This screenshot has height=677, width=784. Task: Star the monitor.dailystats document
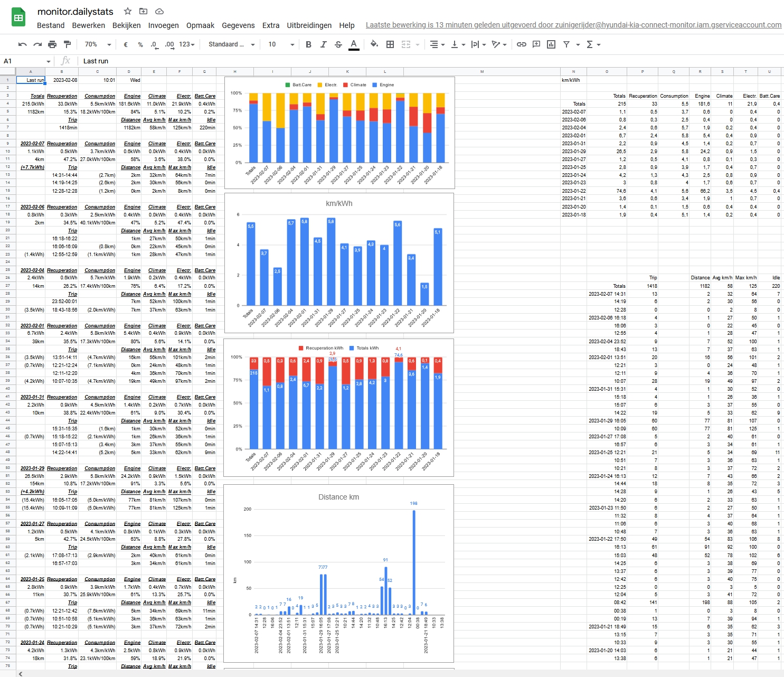point(128,11)
